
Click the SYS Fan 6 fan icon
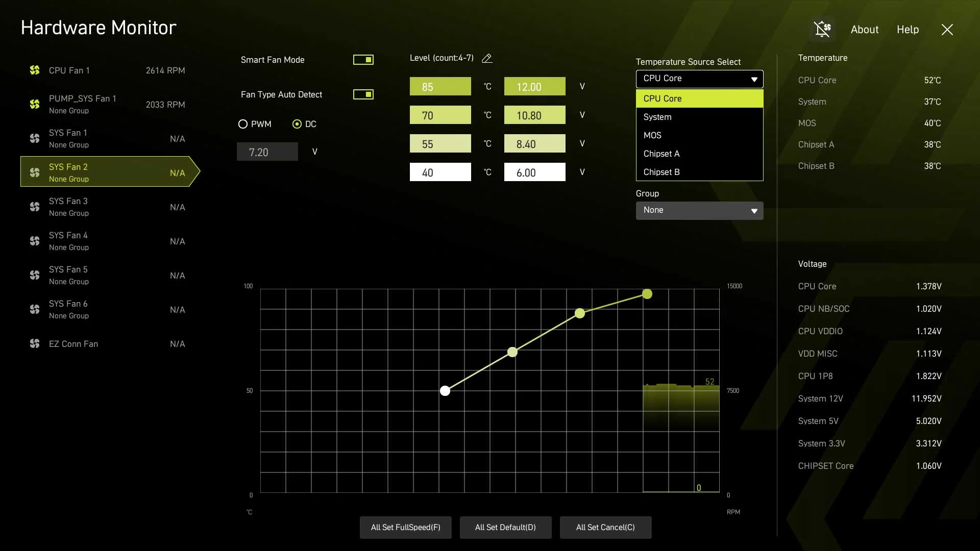pos(35,309)
